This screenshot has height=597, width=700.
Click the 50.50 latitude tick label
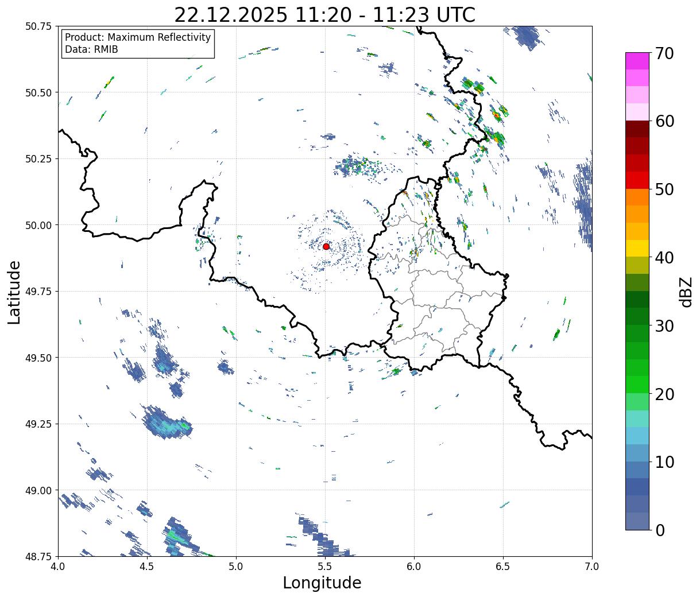pyautogui.click(x=38, y=92)
